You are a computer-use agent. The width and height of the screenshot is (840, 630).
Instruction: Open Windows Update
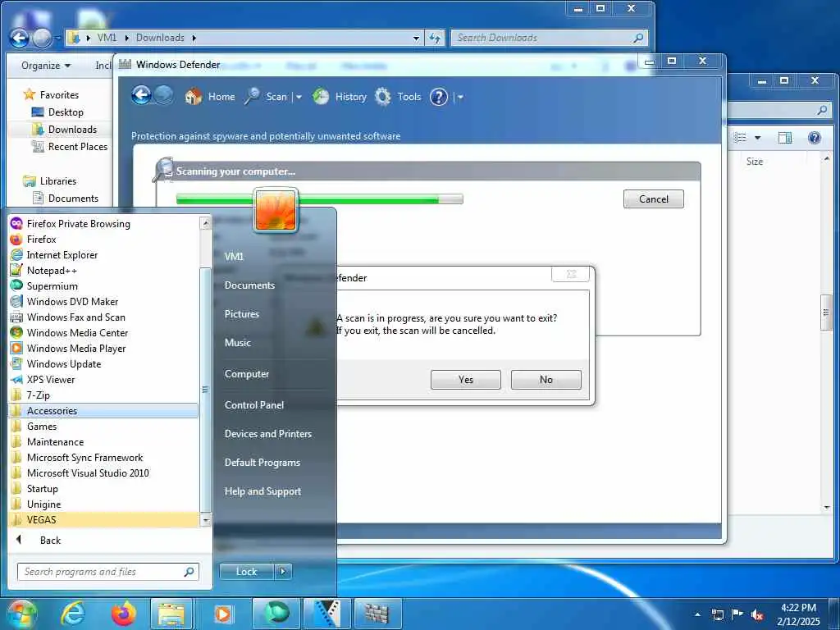click(x=103, y=363)
